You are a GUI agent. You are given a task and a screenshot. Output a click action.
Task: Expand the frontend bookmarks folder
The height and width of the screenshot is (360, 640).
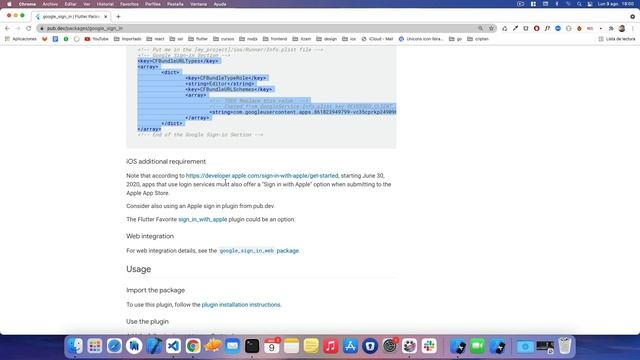coord(275,39)
